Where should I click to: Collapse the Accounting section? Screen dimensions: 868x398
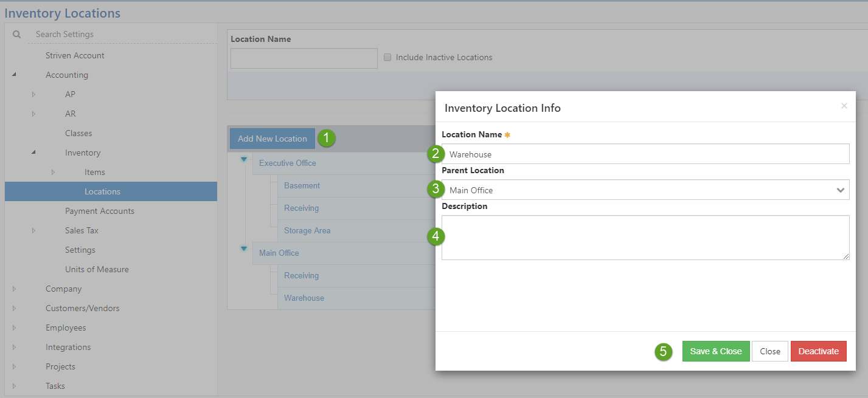(x=15, y=75)
